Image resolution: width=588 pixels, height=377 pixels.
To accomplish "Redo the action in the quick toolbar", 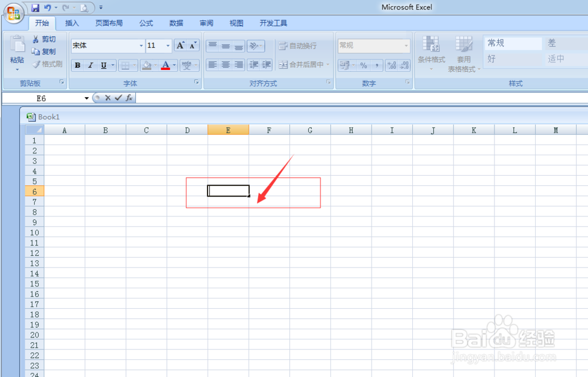I will pos(66,8).
